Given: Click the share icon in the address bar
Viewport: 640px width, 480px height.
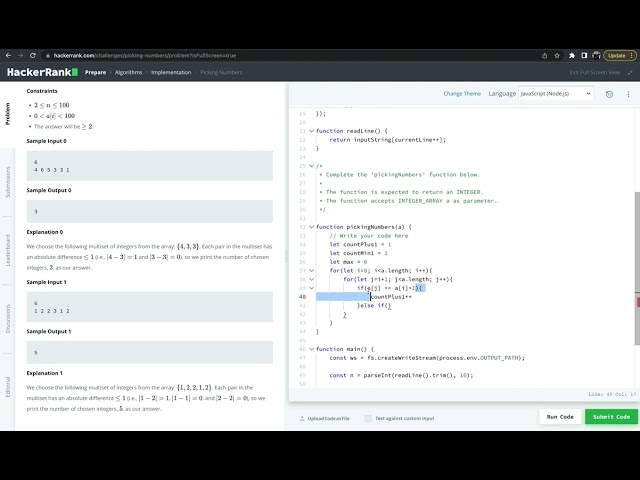Looking at the screenshot, I should click(544, 56).
